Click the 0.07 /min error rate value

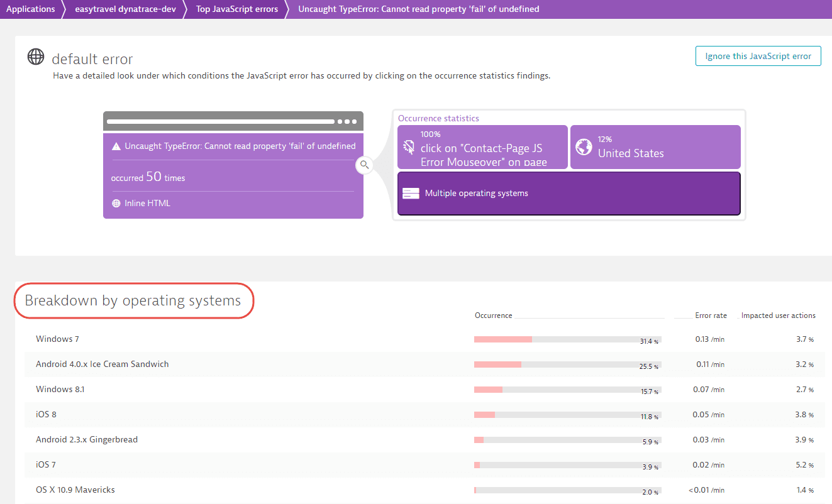(x=709, y=389)
